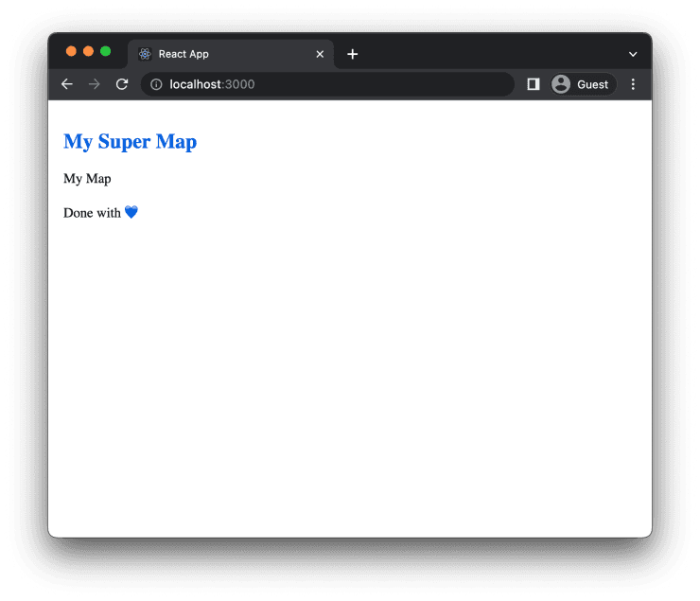Click the forward navigation arrow

[x=94, y=84]
